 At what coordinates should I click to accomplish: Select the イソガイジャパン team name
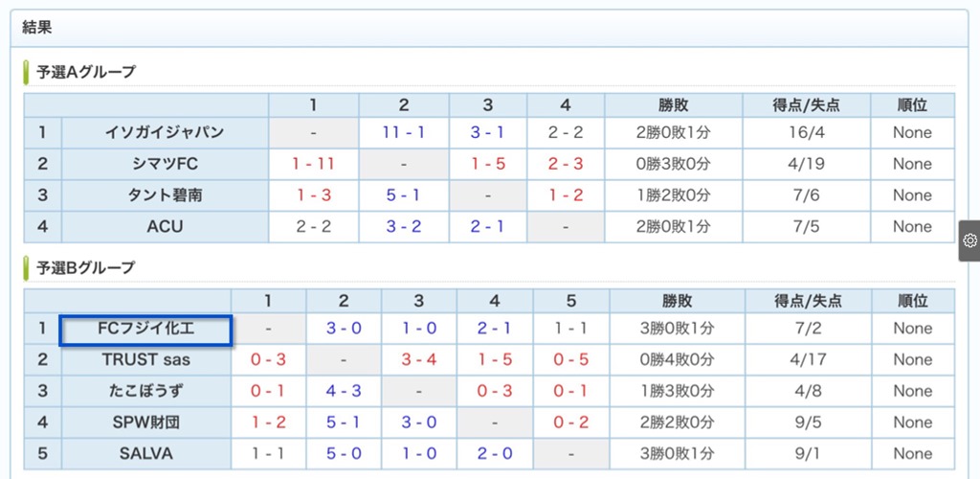165,132
